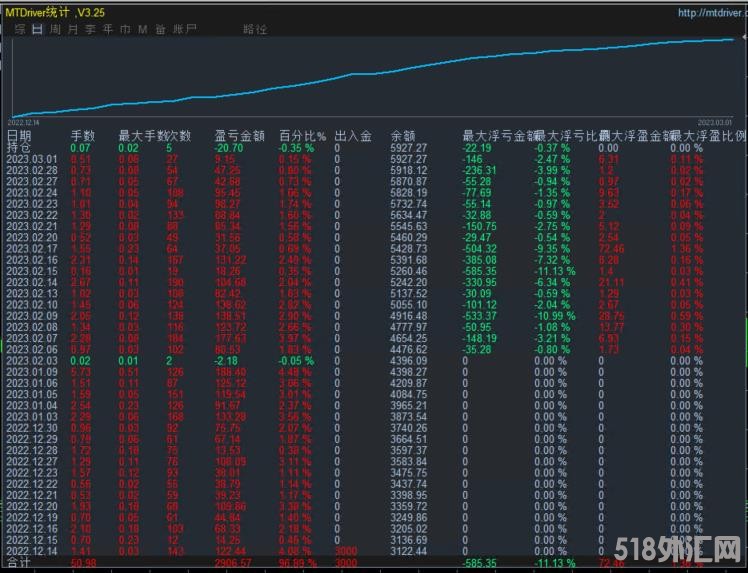
Task: Switch to the 综 summary tab
Action: point(20,30)
